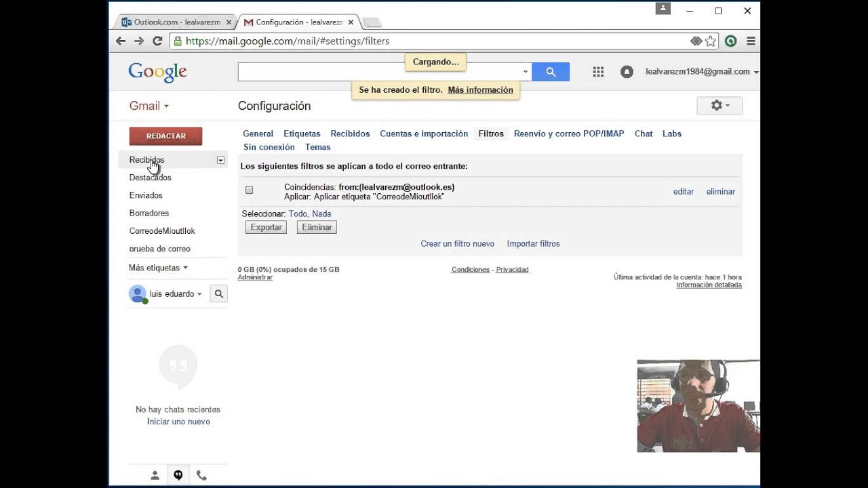Open the Labs settings tab

672,134
